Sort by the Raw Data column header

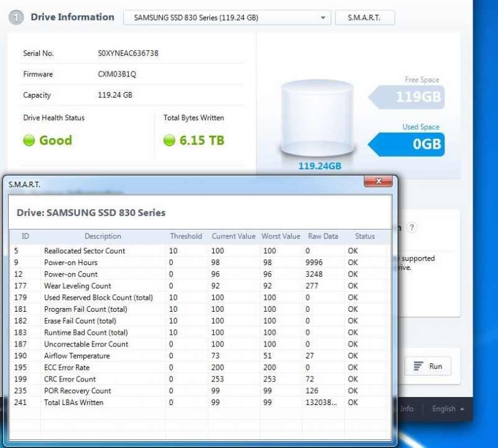323,236
